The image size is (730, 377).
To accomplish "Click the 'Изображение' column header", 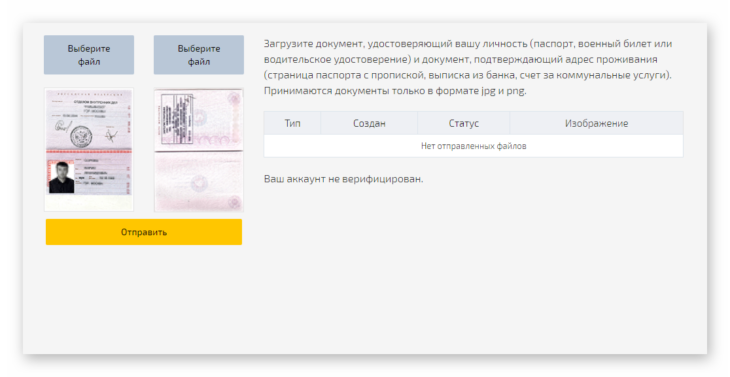I will (x=596, y=123).
